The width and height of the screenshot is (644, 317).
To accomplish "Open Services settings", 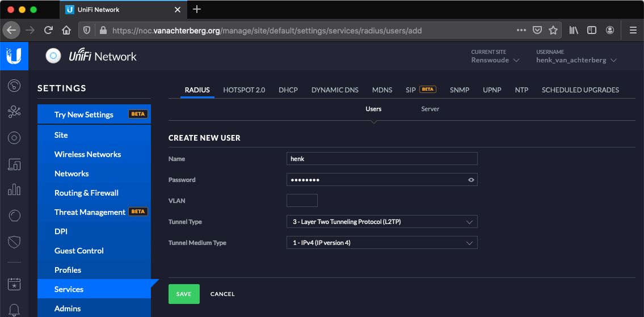I will click(94, 289).
